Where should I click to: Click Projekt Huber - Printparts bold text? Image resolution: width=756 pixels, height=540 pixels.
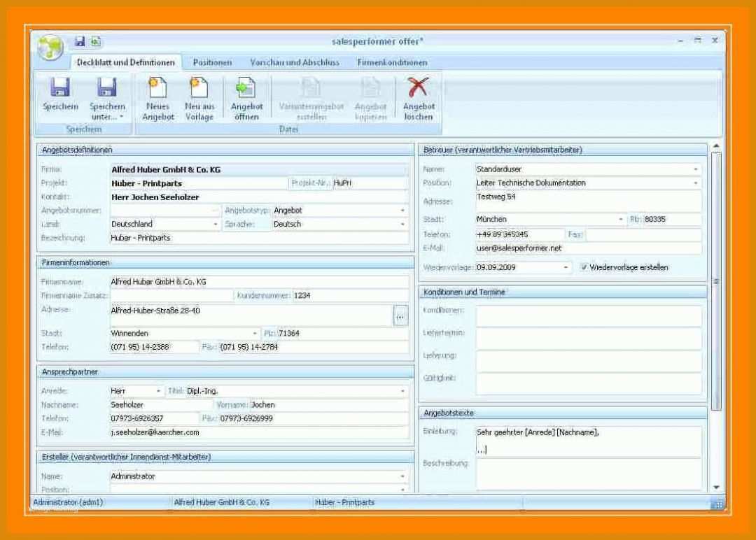146,183
